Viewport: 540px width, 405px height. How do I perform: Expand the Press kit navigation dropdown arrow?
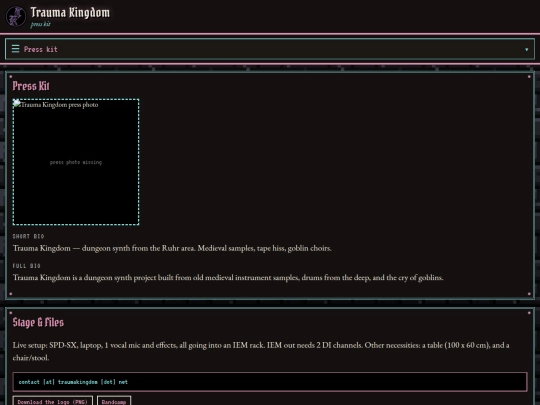(x=526, y=50)
